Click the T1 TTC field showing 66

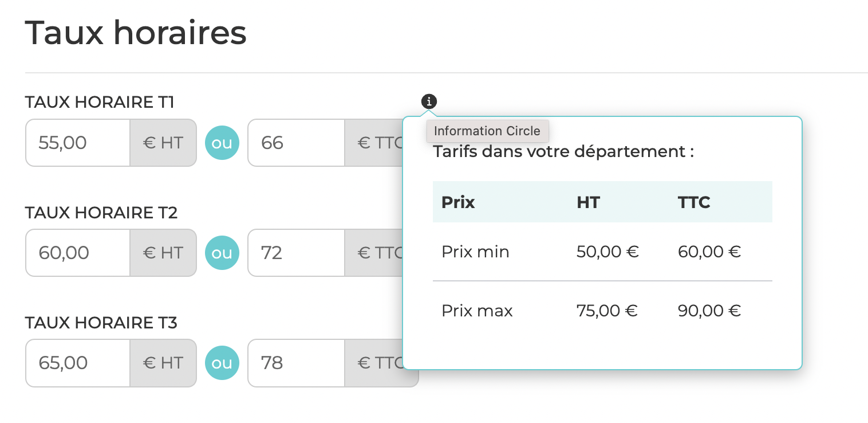[x=296, y=143]
